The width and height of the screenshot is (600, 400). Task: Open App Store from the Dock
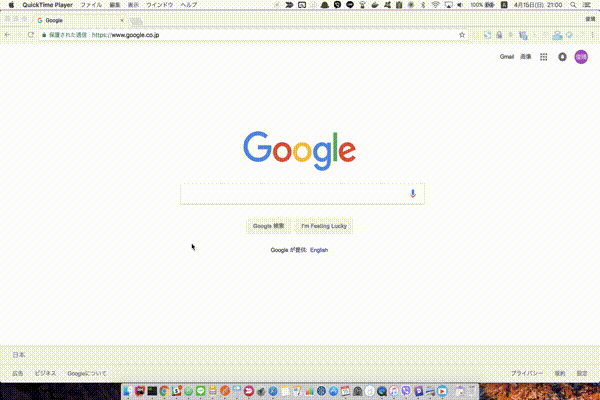(x=333, y=391)
